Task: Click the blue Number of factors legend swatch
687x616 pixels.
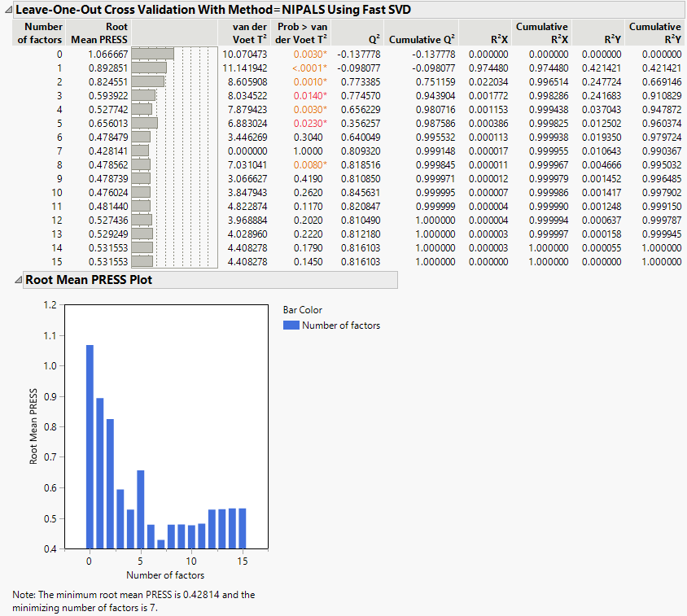Action: pos(291,325)
